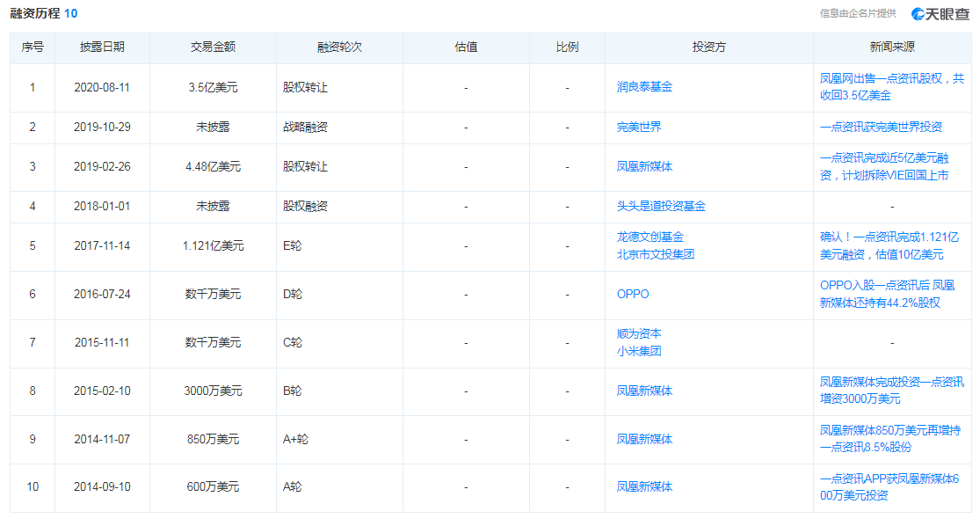The image size is (980, 526).
Task: Open the OPPO investor link
Action: point(633,294)
